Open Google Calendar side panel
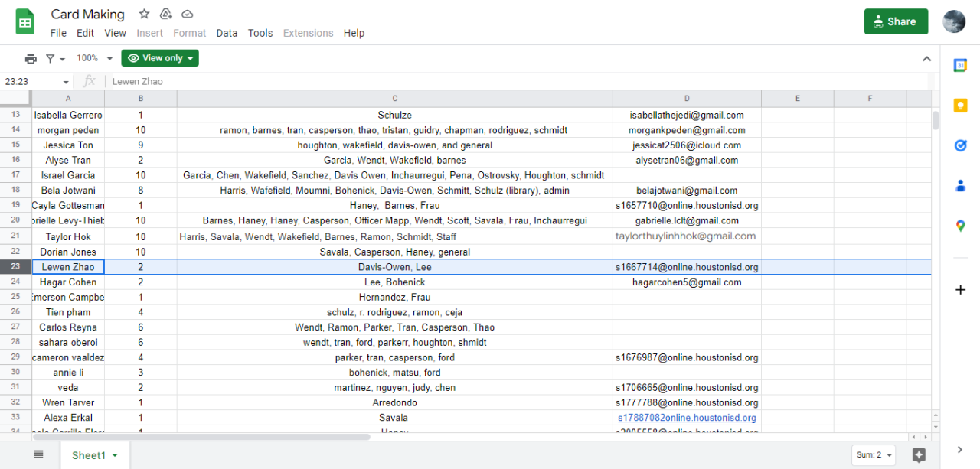Screen dimensions: 980x469 coord(960,65)
